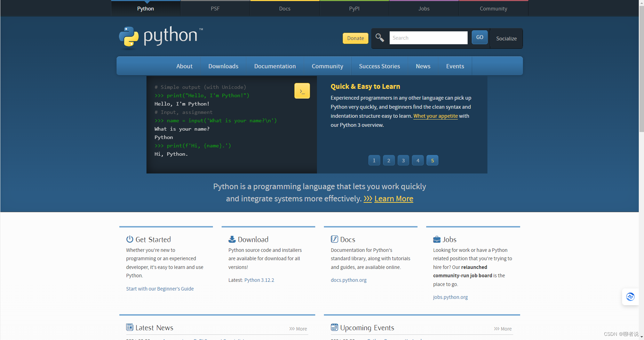Open the Python 3.12.2 release link
644x340 pixels.
click(259, 280)
